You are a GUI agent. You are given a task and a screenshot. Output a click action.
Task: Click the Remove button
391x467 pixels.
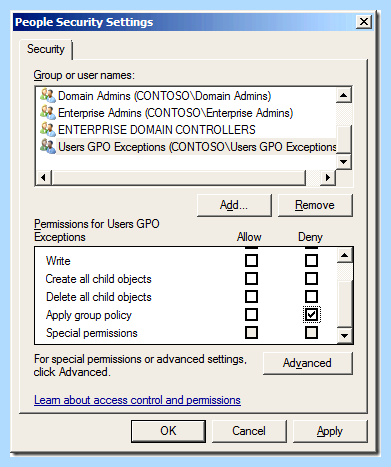(x=315, y=205)
